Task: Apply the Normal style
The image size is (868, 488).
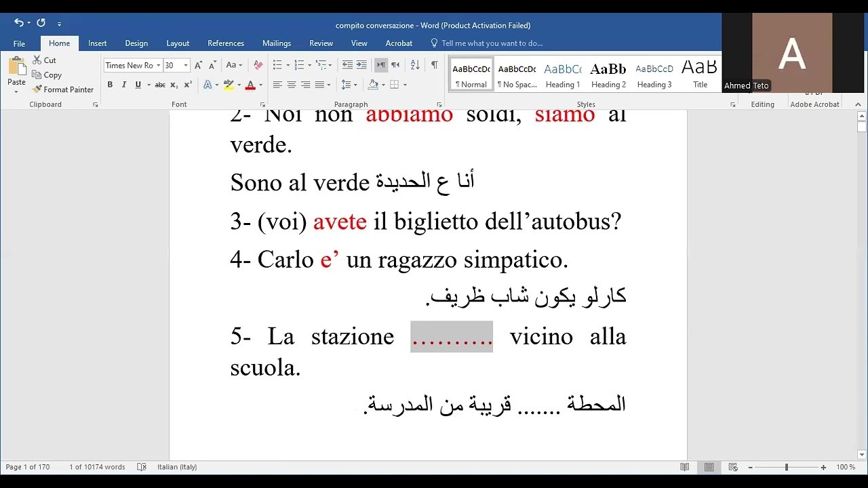Action: tap(471, 75)
